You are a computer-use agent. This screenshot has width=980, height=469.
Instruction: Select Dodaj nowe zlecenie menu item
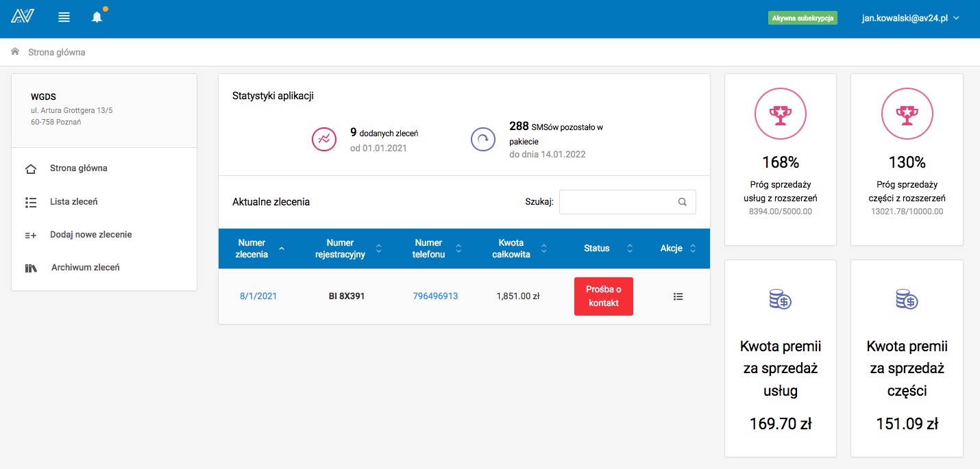pos(90,235)
